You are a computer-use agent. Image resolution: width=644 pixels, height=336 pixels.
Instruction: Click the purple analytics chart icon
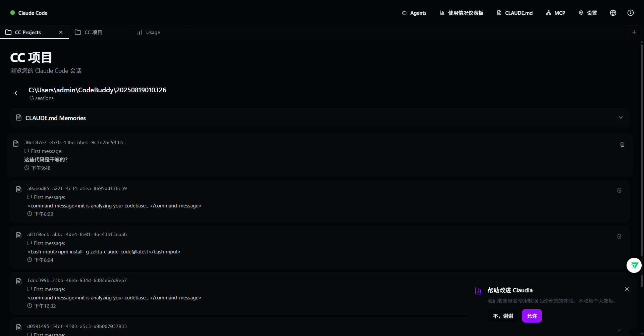pyautogui.click(x=478, y=291)
